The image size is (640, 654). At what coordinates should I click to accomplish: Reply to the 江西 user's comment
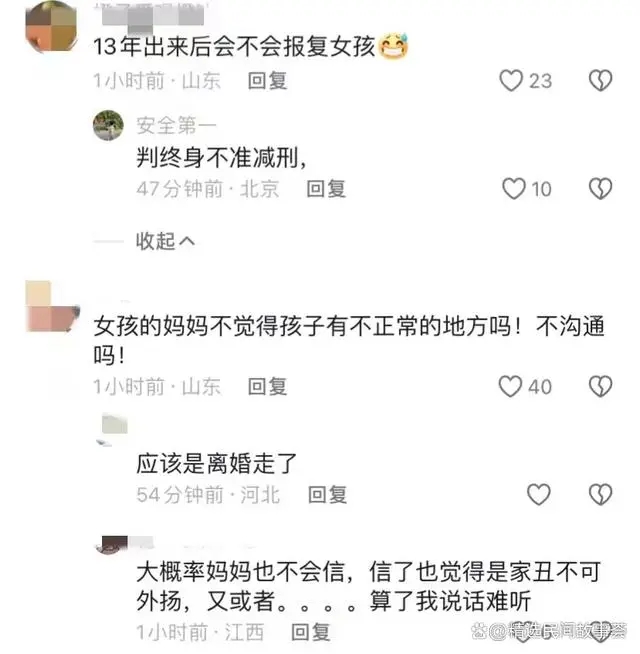coord(311,632)
